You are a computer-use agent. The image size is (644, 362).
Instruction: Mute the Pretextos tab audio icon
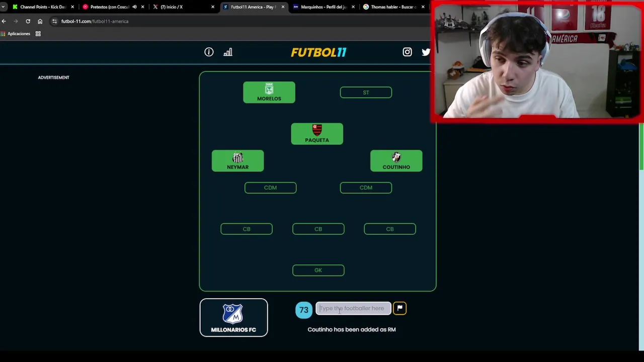pyautogui.click(x=134, y=7)
